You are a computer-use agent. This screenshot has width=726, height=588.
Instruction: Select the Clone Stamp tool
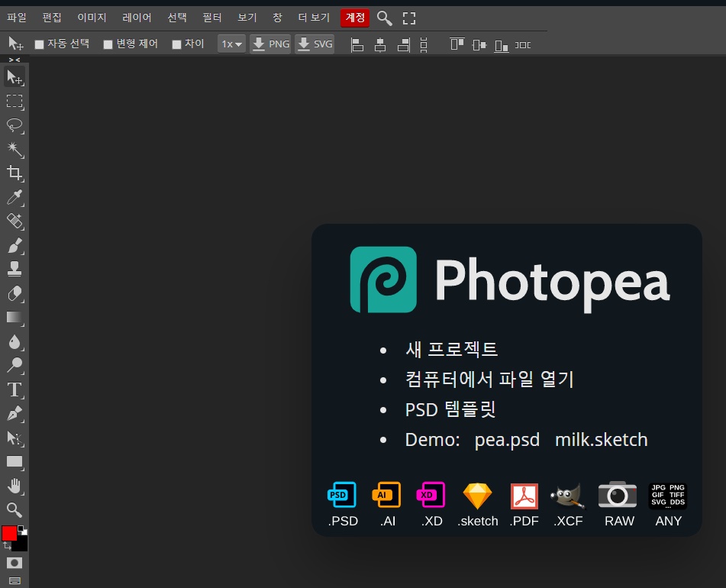[x=15, y=270]
